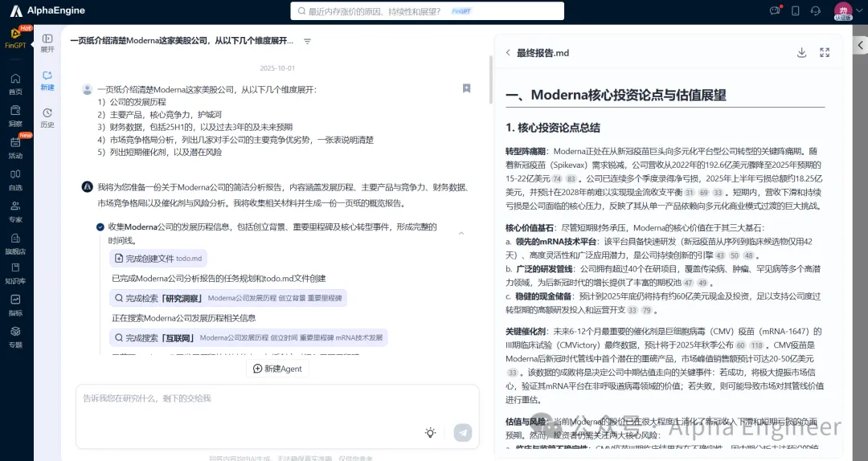Open 知识库 in left navigation
This screenshot has width=868, height=461.
click(15, 274)
